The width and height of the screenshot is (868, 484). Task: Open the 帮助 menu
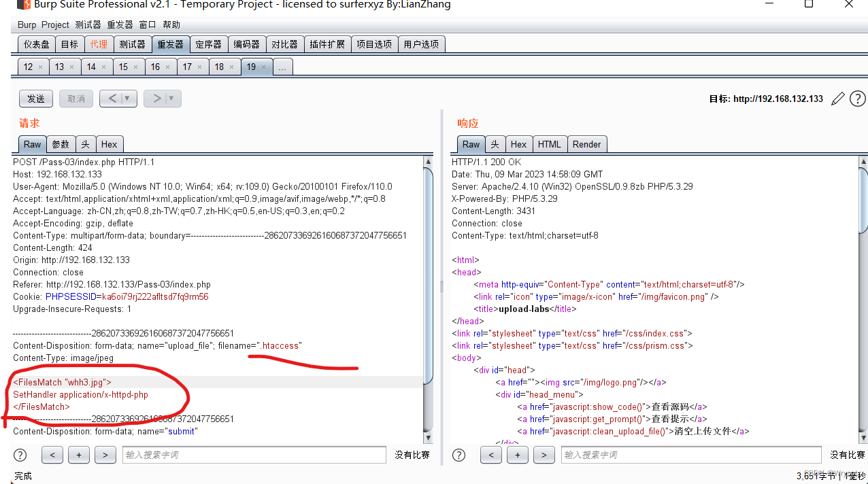(171, 24)
